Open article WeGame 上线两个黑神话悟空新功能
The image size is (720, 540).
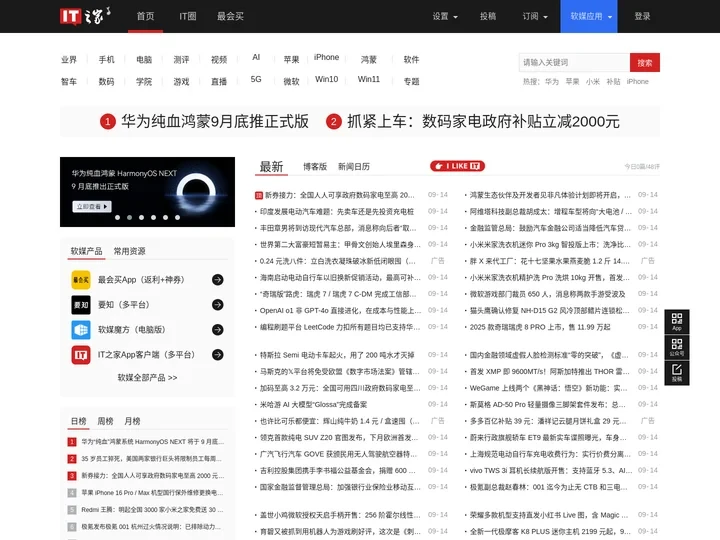pyautogui.click(x=548, y=388)
